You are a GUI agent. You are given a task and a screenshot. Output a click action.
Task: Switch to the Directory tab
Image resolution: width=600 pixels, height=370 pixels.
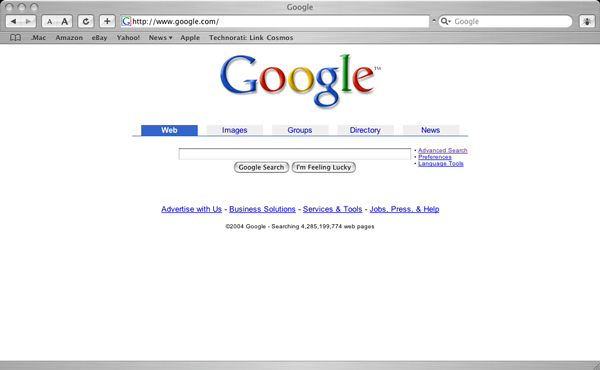click(365, 130)
